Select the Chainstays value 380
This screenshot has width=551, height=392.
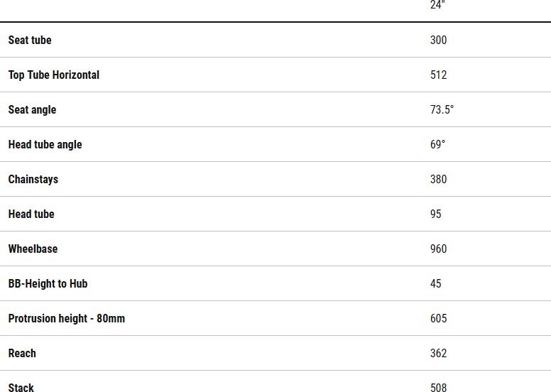pyautogui.click(x=438, y=180)
